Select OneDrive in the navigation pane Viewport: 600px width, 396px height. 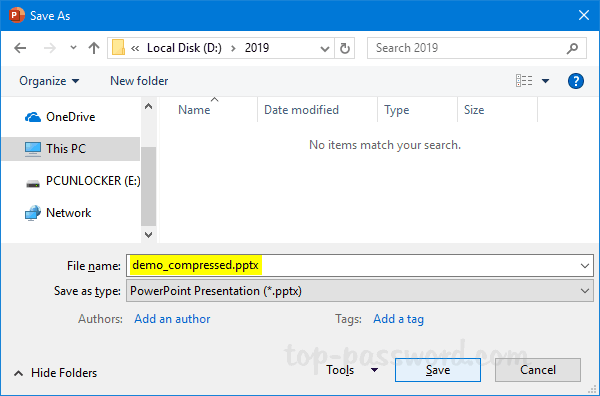pyautogui.click(x=70, y=117)
